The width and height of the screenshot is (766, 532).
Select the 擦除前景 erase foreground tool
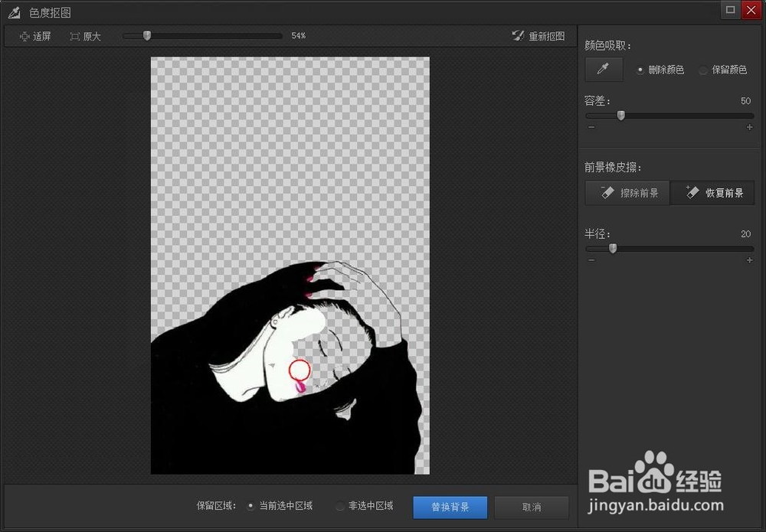coord(628,193)
